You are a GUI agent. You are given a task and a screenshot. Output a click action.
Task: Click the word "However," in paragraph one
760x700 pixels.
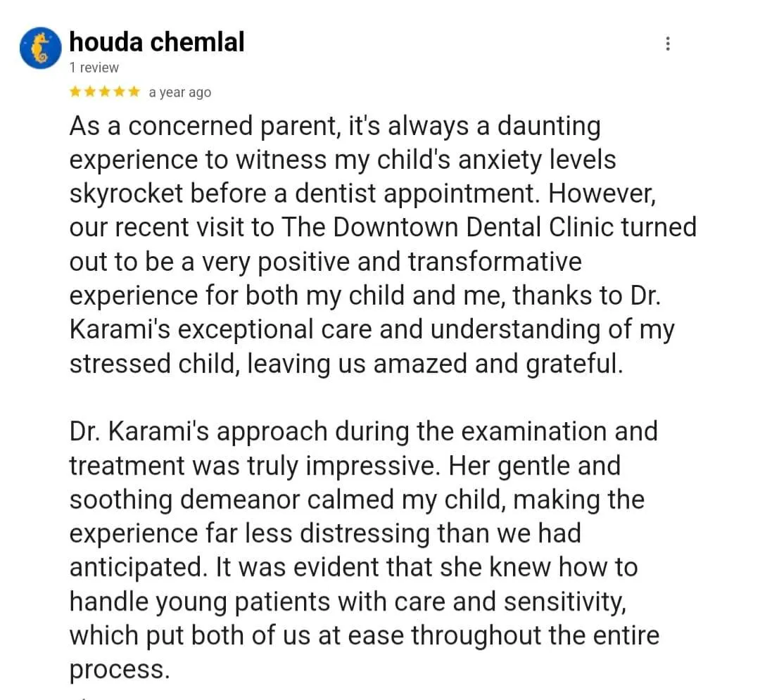(x=602, y=193)
